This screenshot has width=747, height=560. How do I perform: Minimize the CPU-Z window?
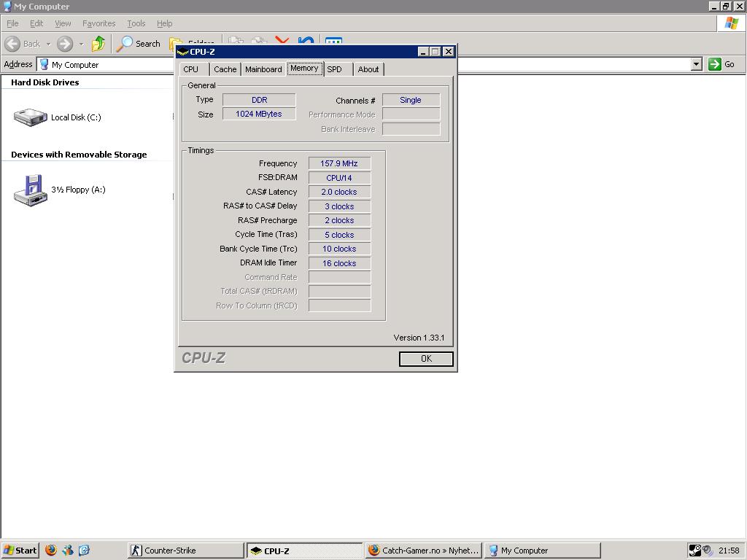coord(423,52)
